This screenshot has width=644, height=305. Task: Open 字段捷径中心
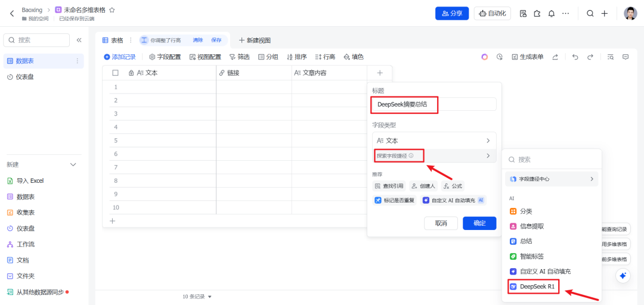click(x=552, y=179)
